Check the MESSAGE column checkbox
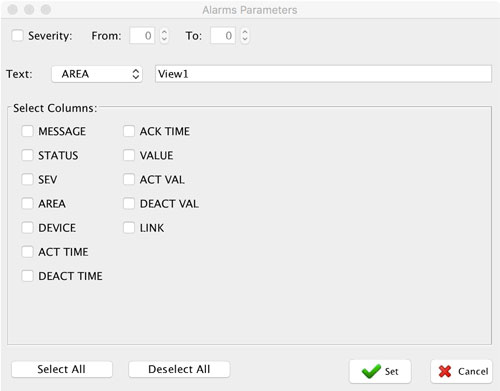The image size is (500, 391). pyautogui.click(x=27, y=131)
